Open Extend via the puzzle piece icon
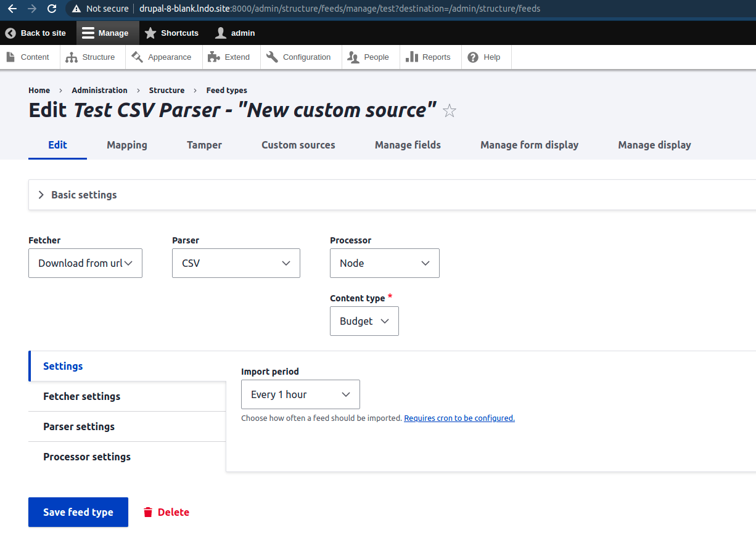 213,57
